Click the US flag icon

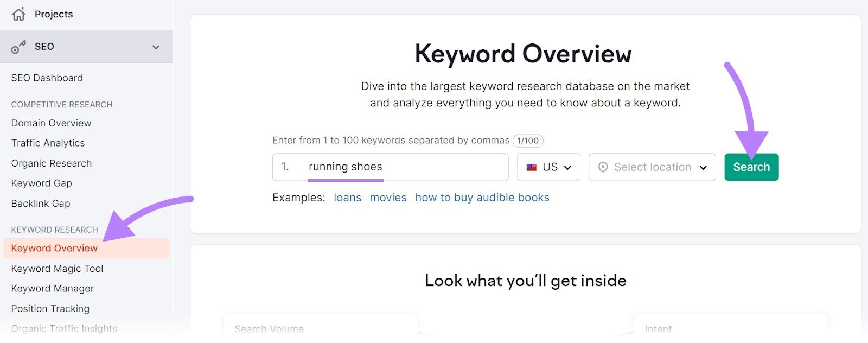click(532, 167)
